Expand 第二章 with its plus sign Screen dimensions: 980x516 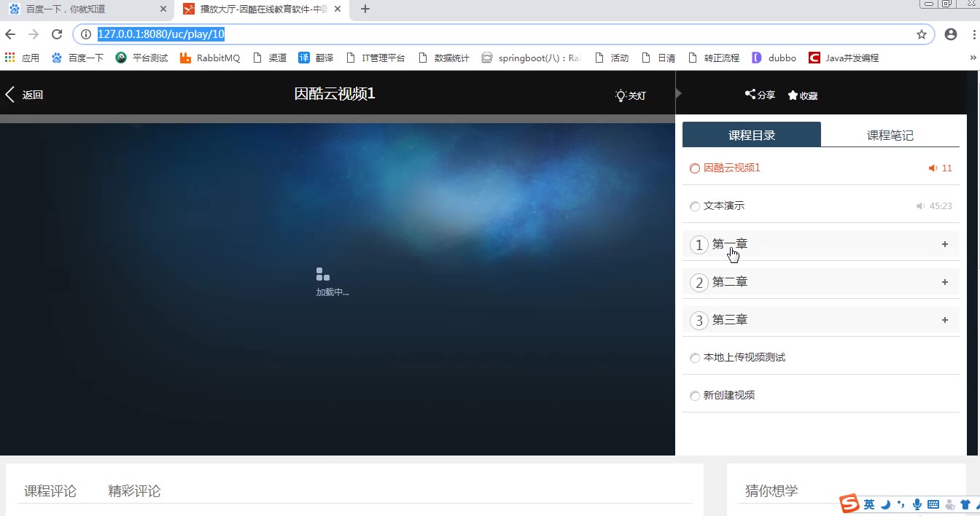[944, 282]
